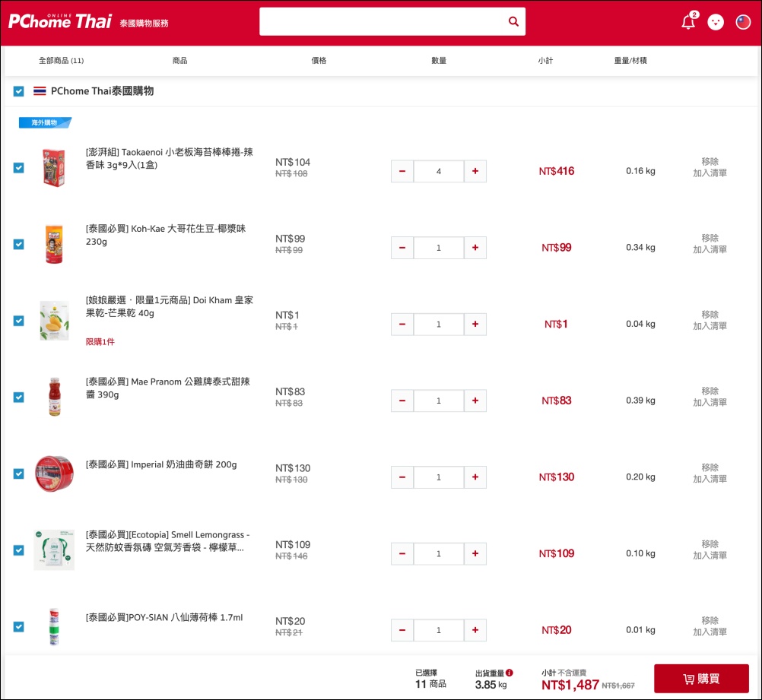Open the user account avatar icon
This screenshot has width=762, height=700.
coord(716,22)
